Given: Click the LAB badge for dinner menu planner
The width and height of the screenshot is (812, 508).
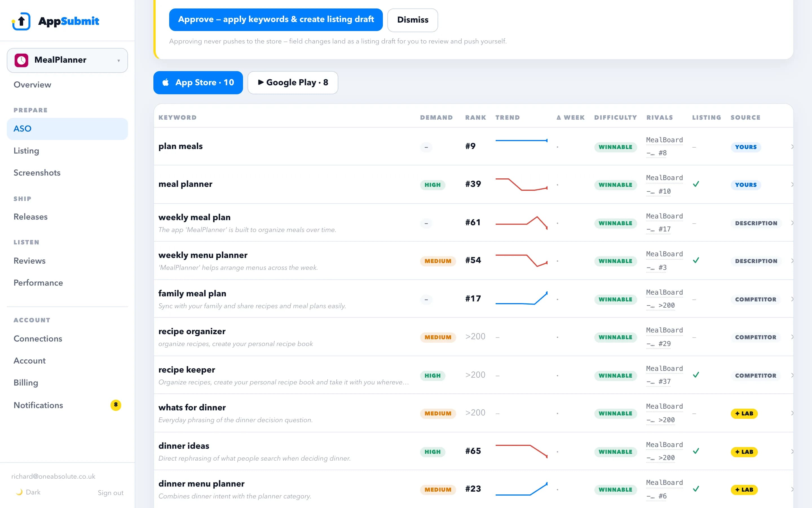Looking at the screenshot, I should 744,490.
